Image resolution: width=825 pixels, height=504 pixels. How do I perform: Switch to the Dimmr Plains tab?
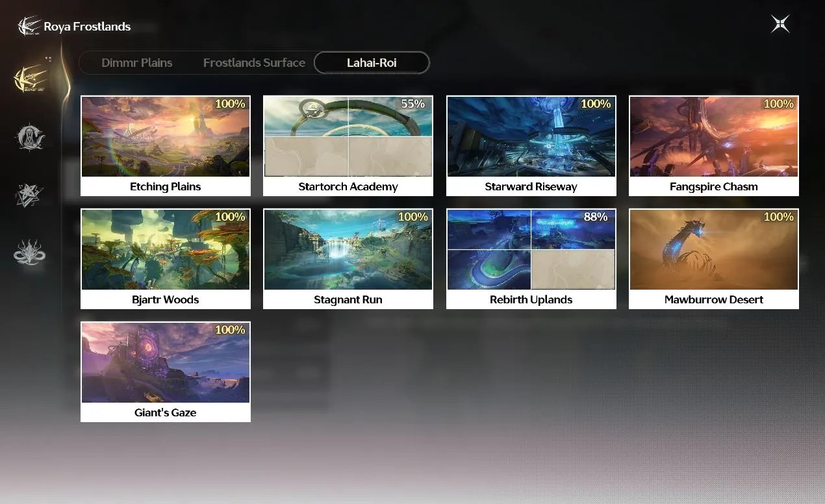click(x=137, y=63)
